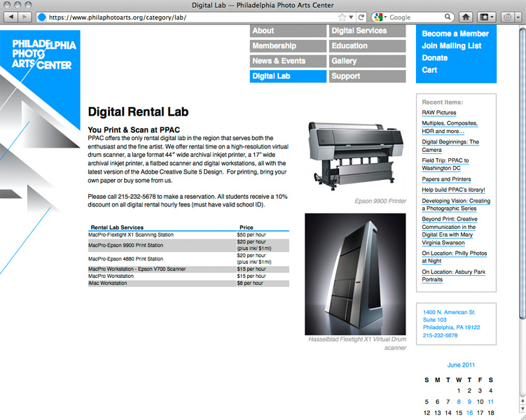Click the Donate link
The height and width of the screenshot is (420, 526).
click(435, 57)
